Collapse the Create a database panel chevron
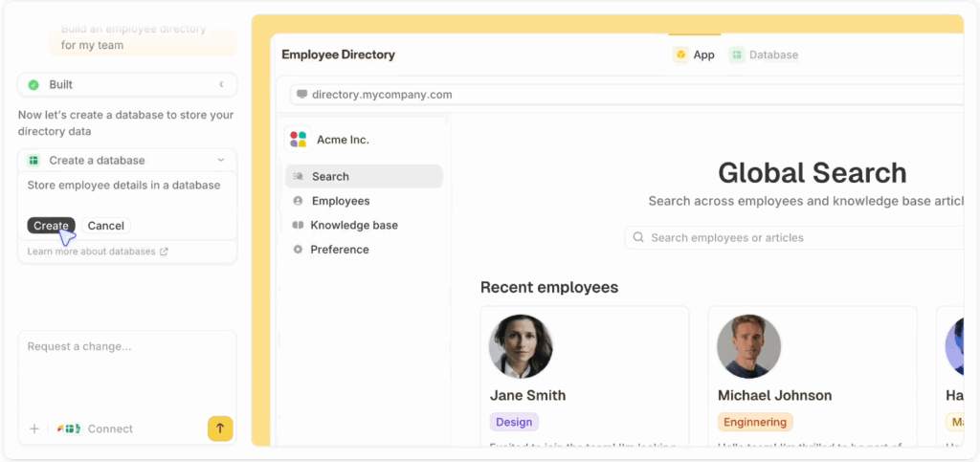The width and height of the screenshot is (980, 462). [221, 161]
